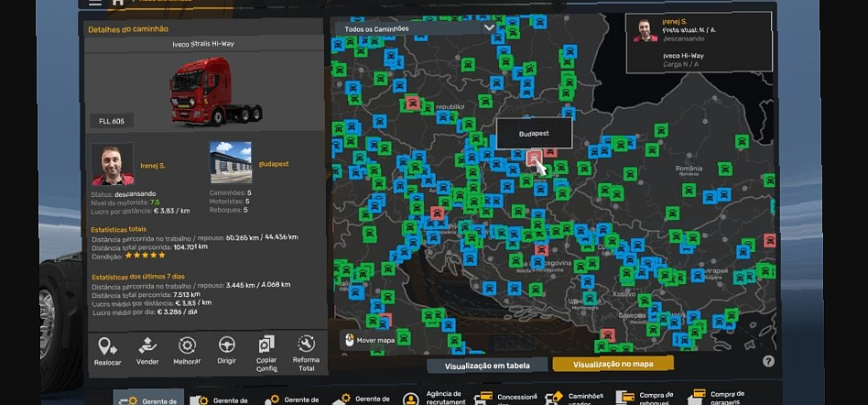Click the red Iveco truck thumbnail
The width and height of the screenshot is (868, 405).
pyautogui.click(x=215, y=92)
